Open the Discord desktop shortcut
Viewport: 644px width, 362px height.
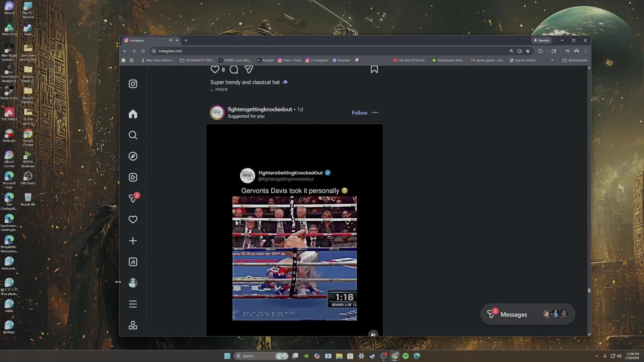[9, 8]
